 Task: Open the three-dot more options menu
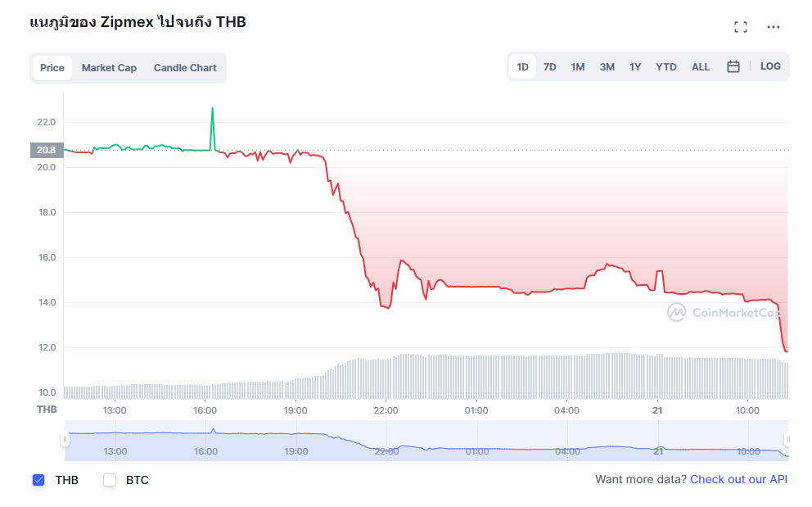click(774, 27)
